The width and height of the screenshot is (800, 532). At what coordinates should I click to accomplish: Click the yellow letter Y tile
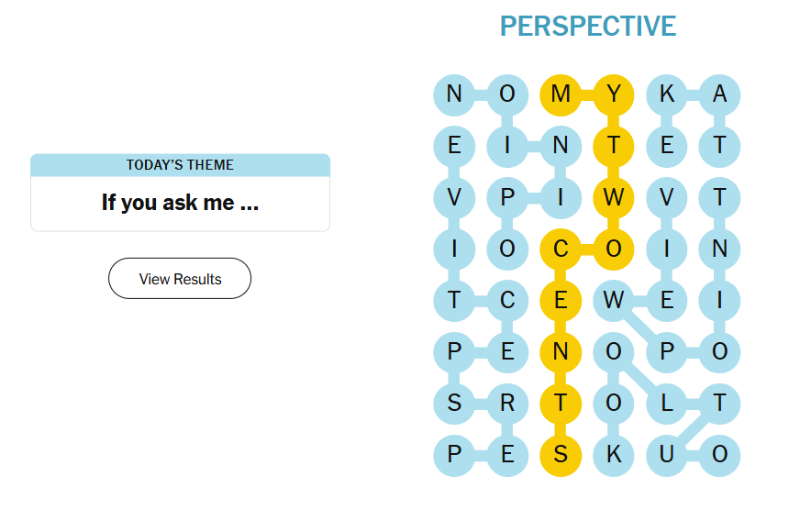614,94
